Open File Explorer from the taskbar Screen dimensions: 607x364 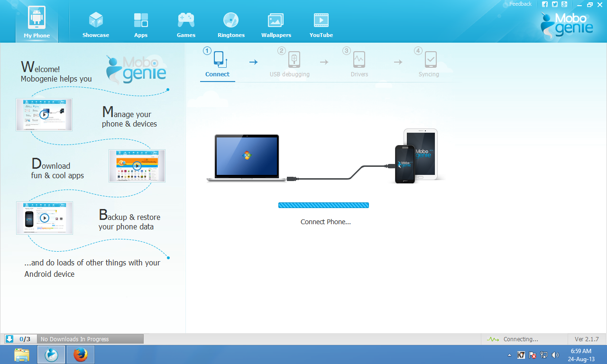(22, 355)
